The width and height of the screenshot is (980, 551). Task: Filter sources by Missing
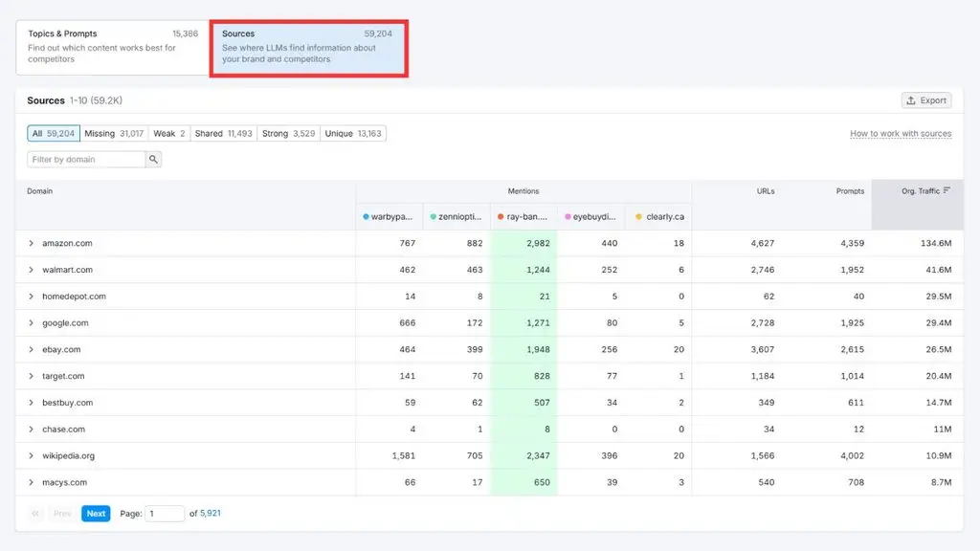click(114, 134)
